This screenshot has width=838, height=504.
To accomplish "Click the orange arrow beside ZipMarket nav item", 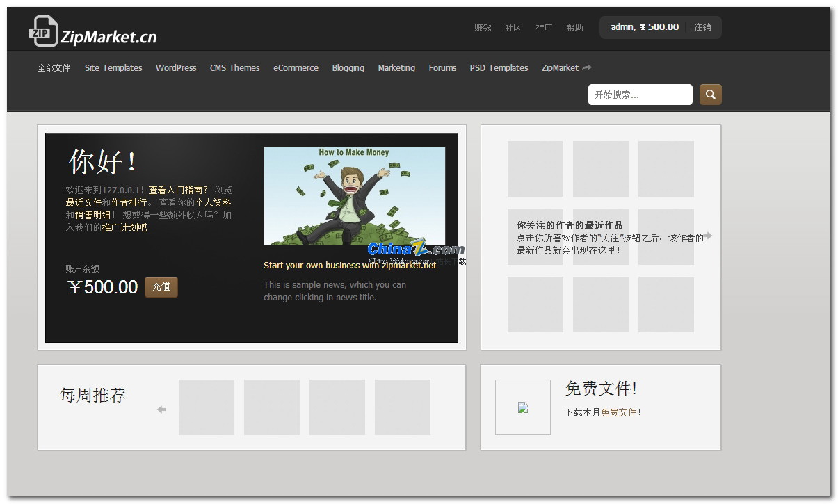I will [x=587, y=67].
